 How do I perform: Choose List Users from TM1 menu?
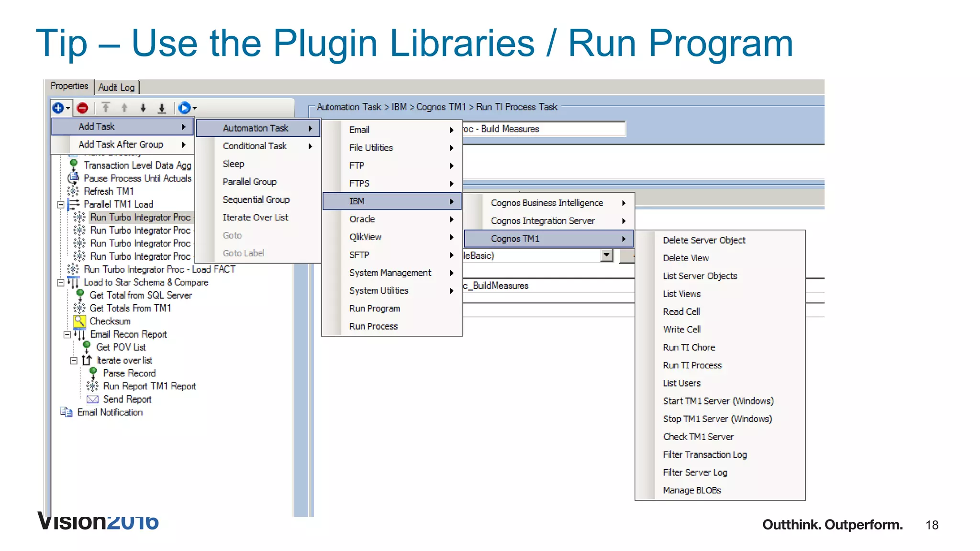[720, 383]
